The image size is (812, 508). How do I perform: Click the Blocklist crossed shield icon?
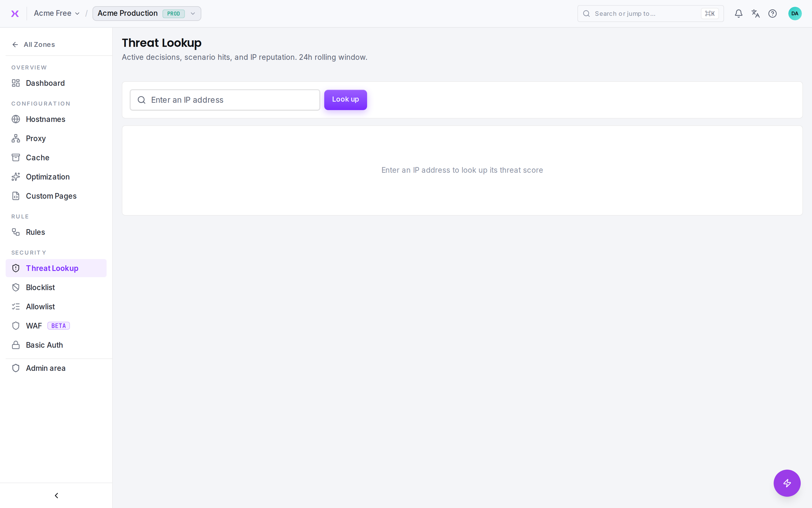[16, 287]
